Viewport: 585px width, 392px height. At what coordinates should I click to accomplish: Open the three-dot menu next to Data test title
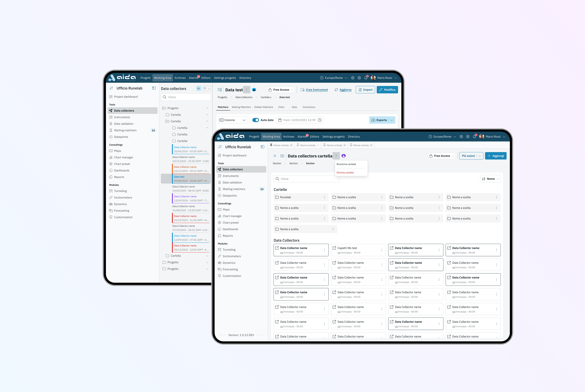pos(247,90)
